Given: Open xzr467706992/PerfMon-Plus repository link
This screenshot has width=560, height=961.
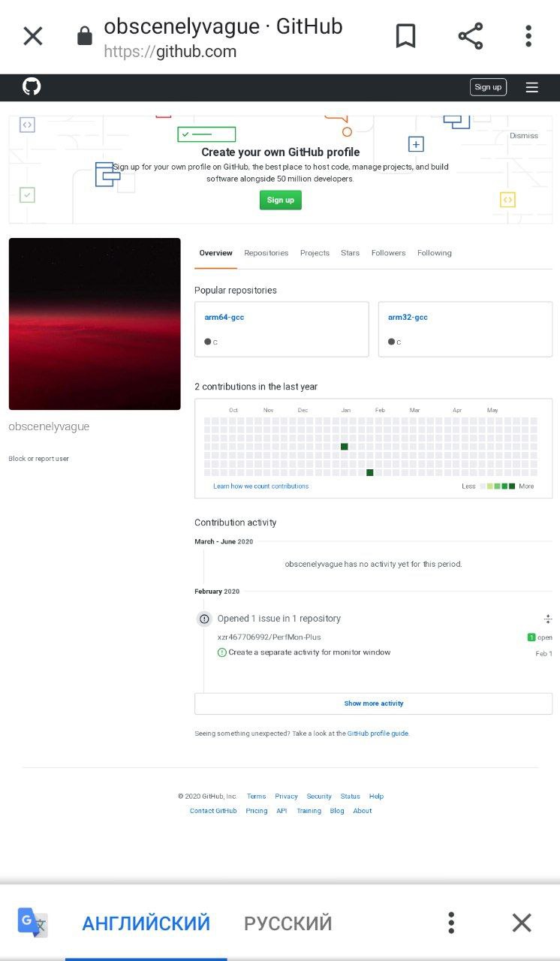Looking at the screenshot, I should click(269, 637).
